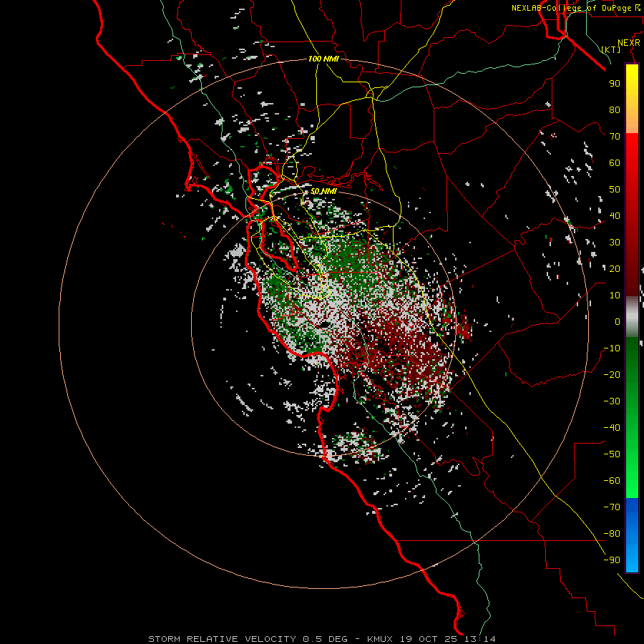The image size is (644, 644).
Task: Click the positive 80 scale value
Action: (615, 109)
